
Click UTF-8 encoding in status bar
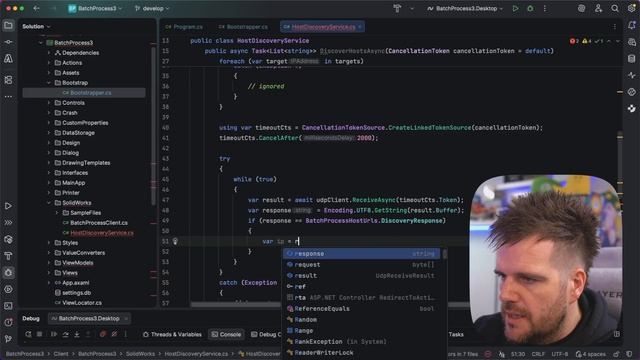click(x=560, y=354)
